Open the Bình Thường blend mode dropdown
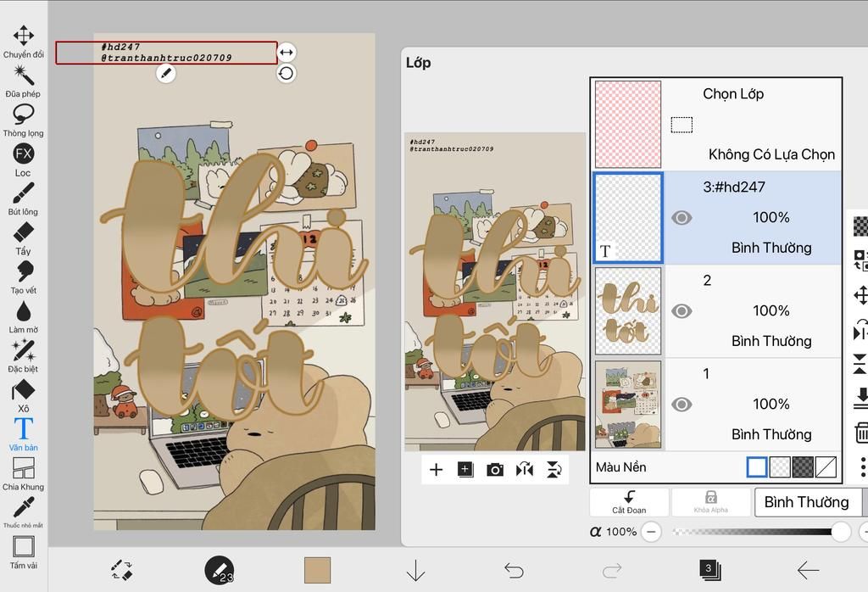This screenshot has width=868, height=592. tap(809, 502)
